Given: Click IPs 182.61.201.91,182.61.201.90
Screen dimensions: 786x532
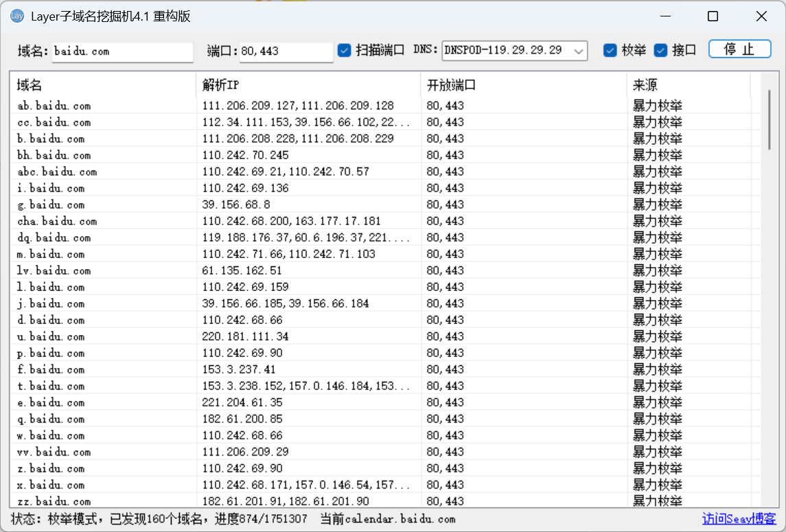Looking at the screenshot, I should 286,501.
